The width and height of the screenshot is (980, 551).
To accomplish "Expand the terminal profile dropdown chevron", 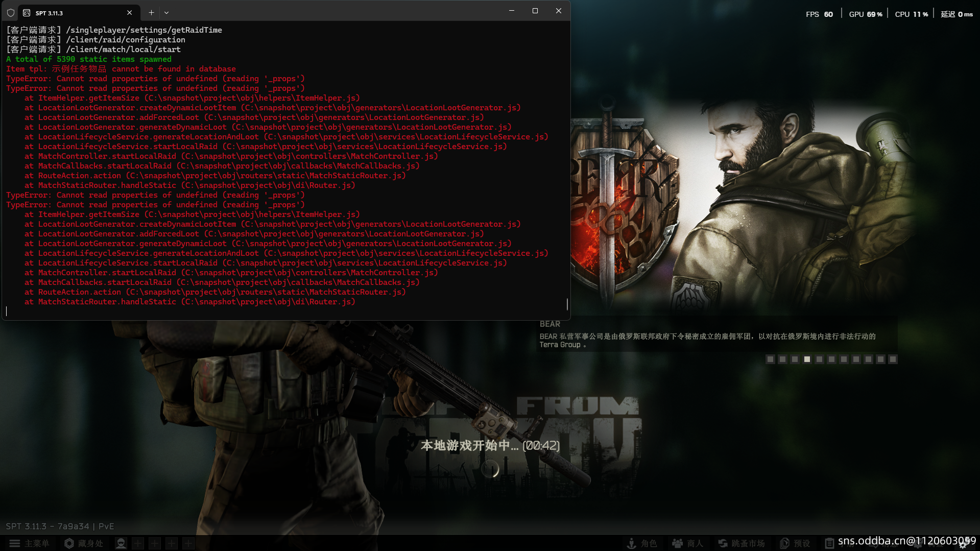I will click(166, 13).
